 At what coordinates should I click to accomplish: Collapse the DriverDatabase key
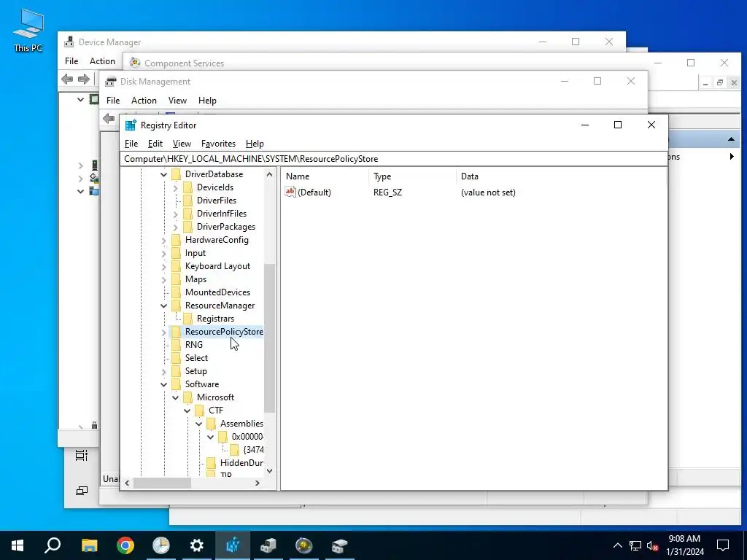pyautogui.click(x=163, y=175)
